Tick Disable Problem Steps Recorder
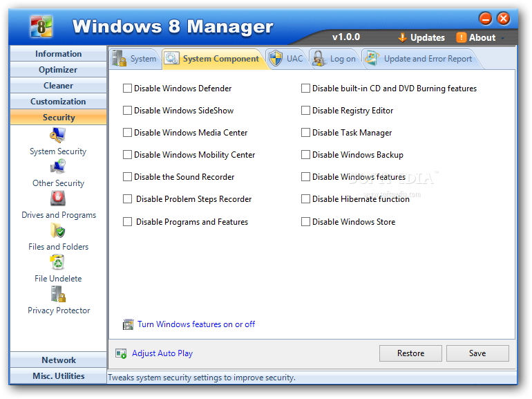This screenshot has width=532, height=399. [x=127, y=198]
